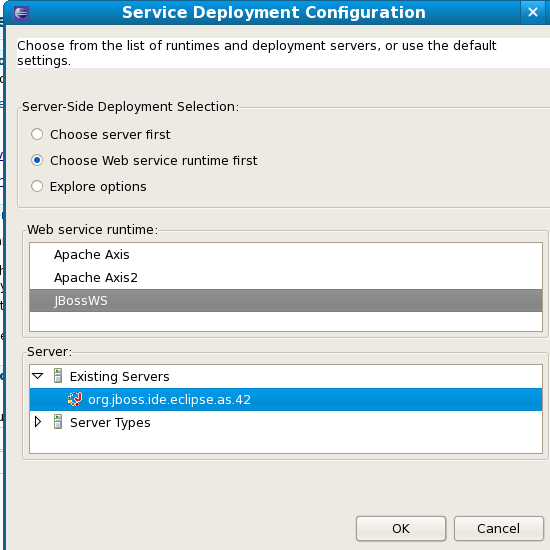The image size is (550, 550).
Task: Pick Apache Axis2 in the runtime list
Action: click(x=286, y=278)
